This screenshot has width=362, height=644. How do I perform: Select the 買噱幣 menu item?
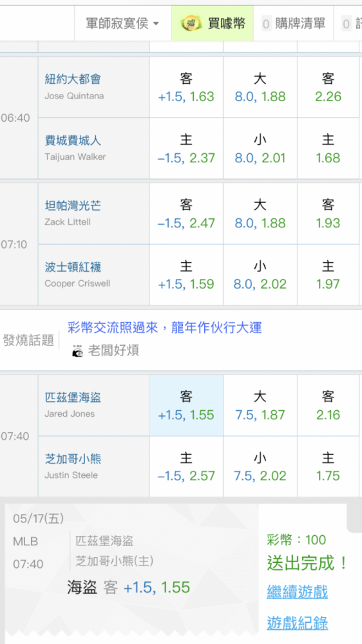tap(212, 23)
